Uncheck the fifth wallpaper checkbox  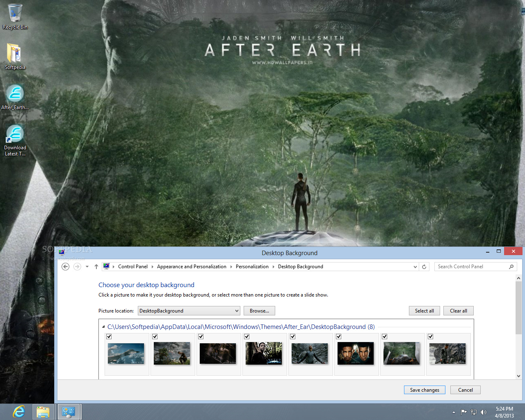point(293,336)
